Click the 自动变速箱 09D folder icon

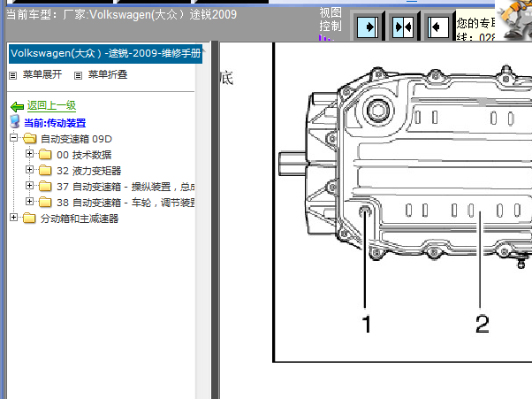click(x=29, y=139)
